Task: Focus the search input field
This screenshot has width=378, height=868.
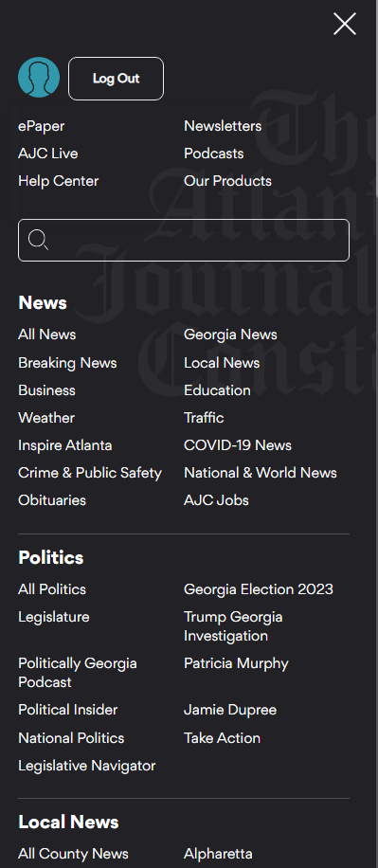Action: 184,241
